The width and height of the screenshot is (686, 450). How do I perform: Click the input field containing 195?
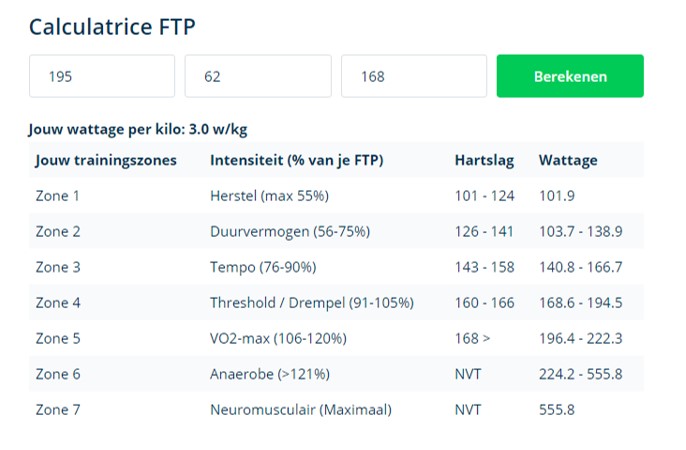point(102,76)
